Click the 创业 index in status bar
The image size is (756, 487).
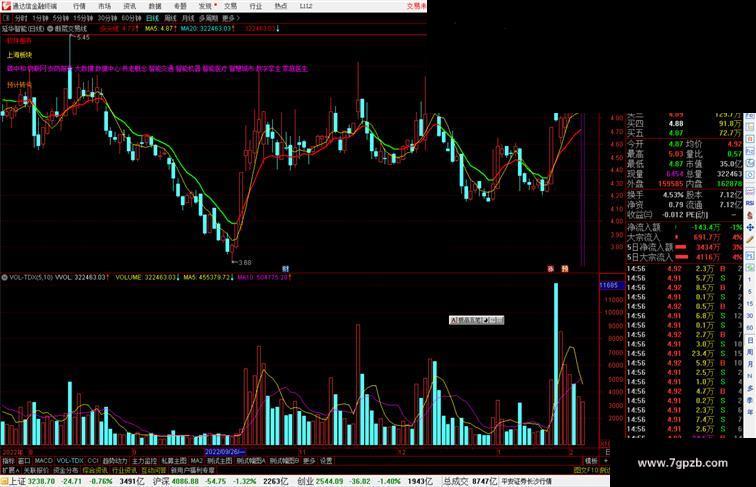(x=305, y=481)
